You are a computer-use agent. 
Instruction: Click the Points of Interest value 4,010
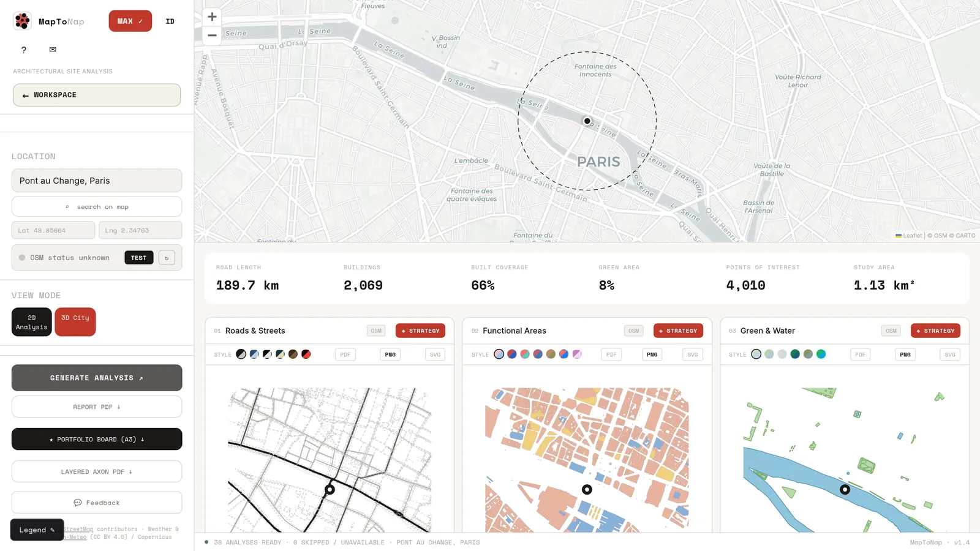[745, 285]
